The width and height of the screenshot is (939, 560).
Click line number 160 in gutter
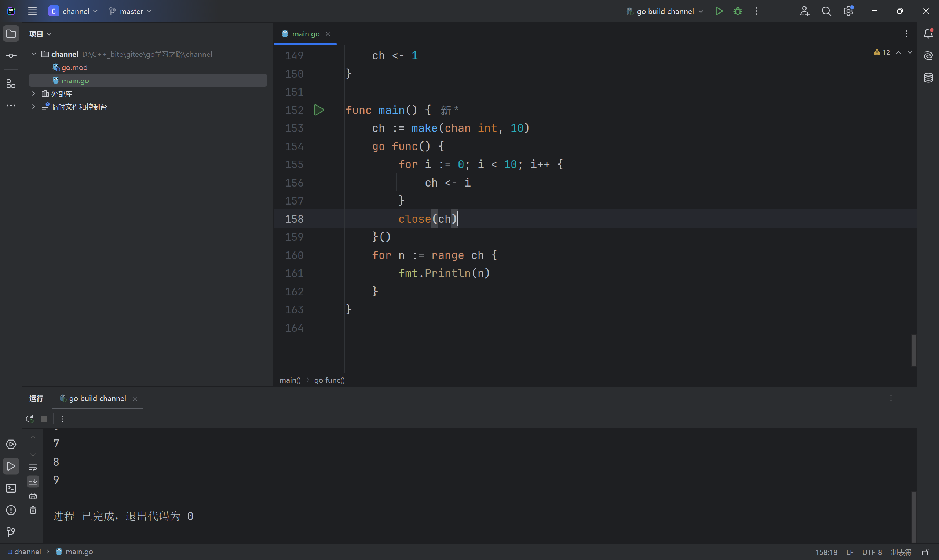294,255
